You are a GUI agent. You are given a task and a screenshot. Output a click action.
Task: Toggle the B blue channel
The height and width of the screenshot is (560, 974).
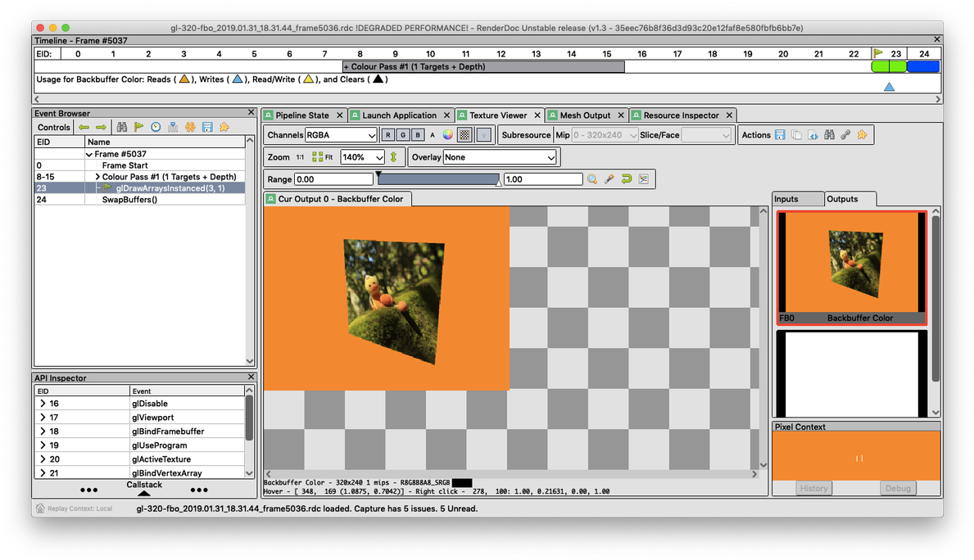[x=418, y=135]
